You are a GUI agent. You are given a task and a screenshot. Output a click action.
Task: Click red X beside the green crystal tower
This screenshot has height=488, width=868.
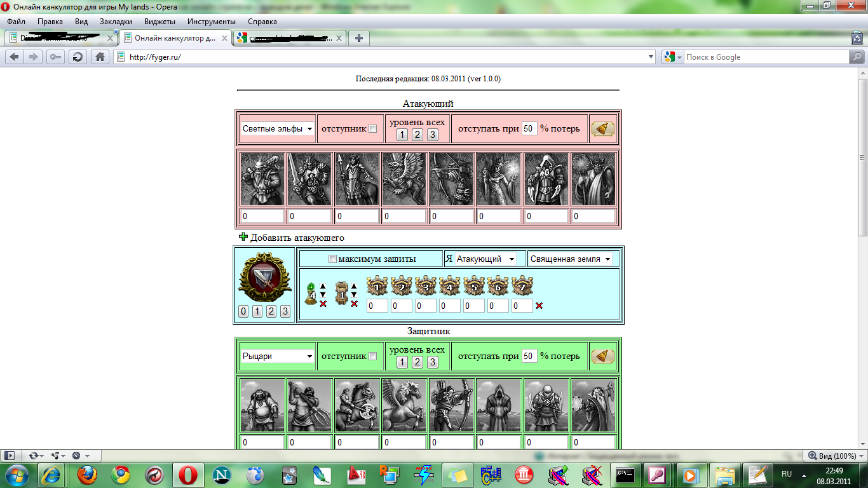point(323,304)
